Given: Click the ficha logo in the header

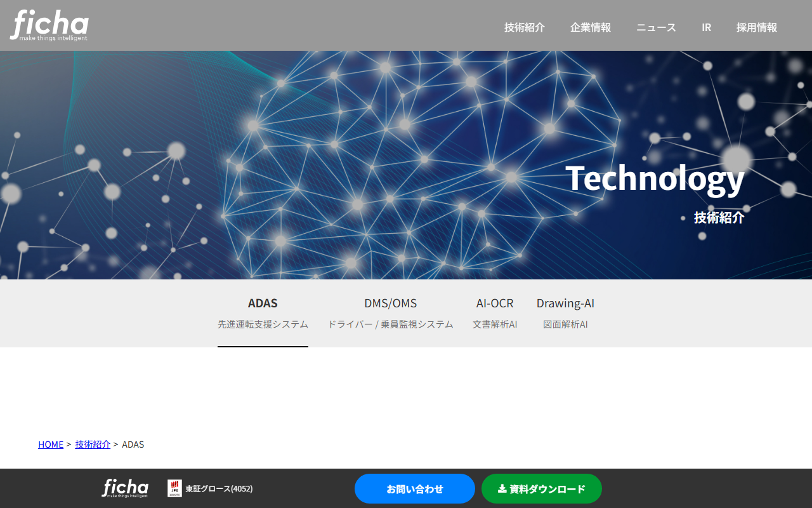Looking at the screenshot, I should pyautogui.click(x=49, y=25).
